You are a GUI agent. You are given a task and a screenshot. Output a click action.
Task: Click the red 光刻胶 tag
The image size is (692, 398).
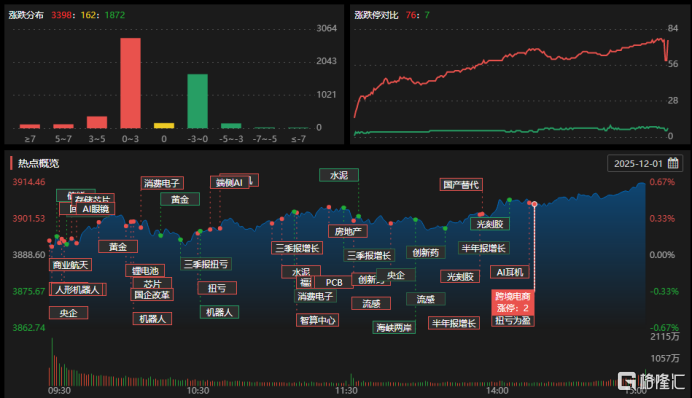pyautogui.click(x=460, y=277)
